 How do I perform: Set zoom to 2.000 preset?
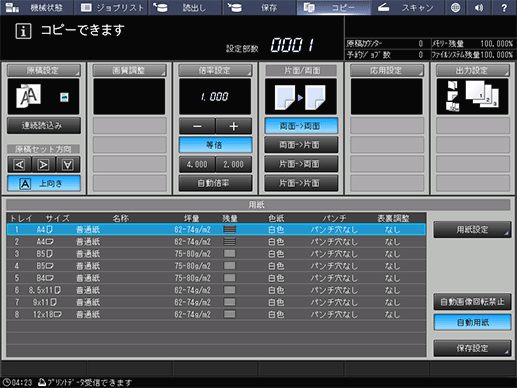233,164
